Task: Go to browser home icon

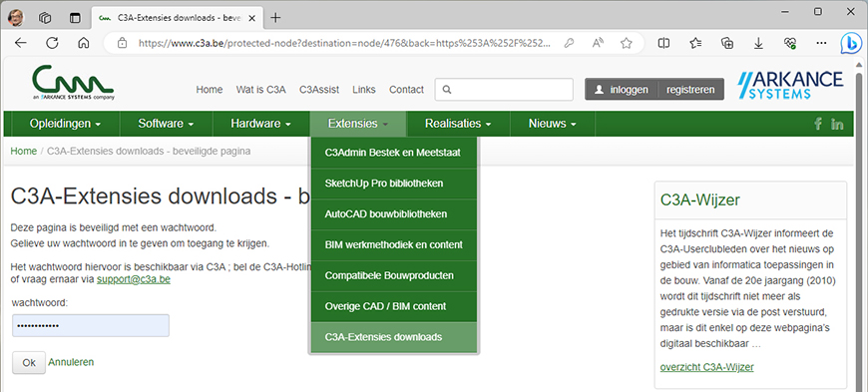Action: tap(84, 43)
